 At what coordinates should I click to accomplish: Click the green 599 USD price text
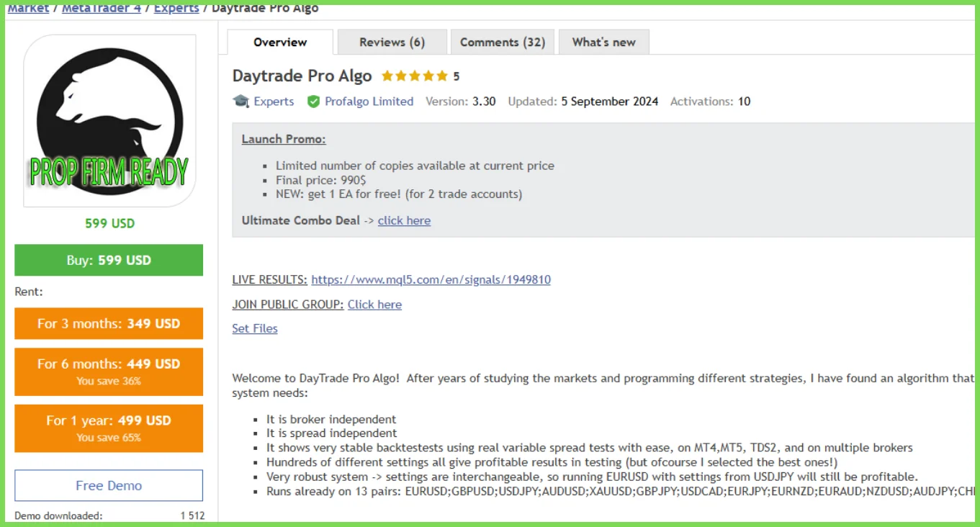[109, 223]
